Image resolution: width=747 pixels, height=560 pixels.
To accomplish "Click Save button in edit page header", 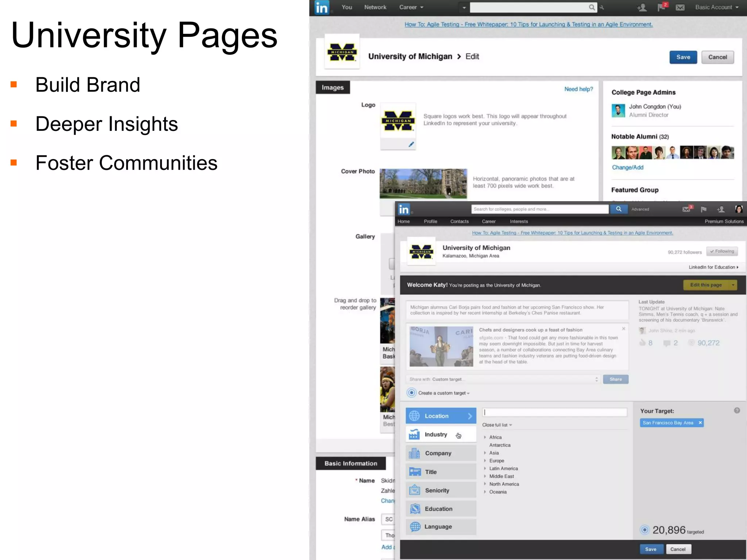I will 683,57.
